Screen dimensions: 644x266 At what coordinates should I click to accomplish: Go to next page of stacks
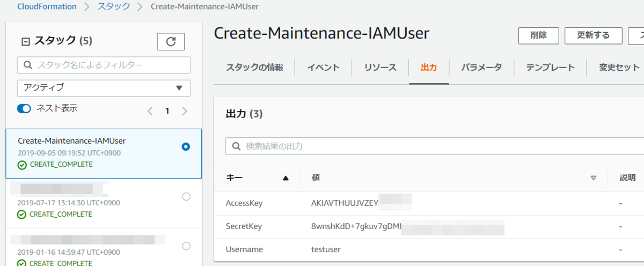tap(185, 111)
